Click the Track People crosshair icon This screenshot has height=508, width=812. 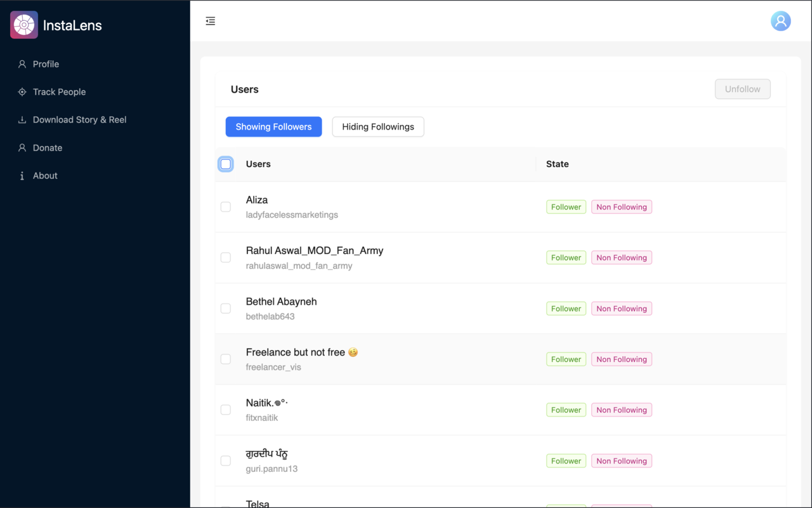22,92
